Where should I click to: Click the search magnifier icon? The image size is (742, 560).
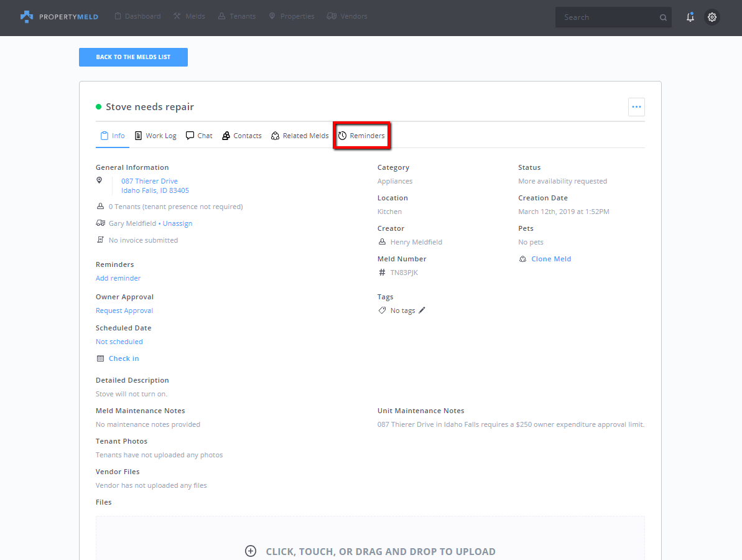tap(663, 18)
